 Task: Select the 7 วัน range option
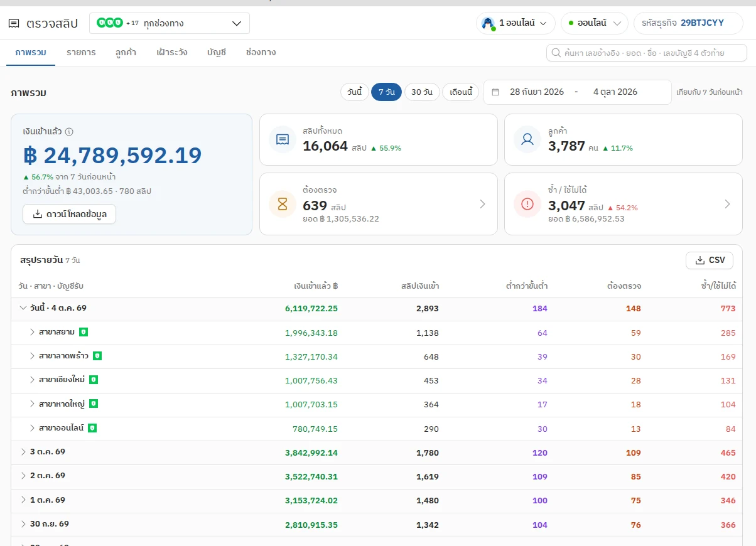coord(386,92)
